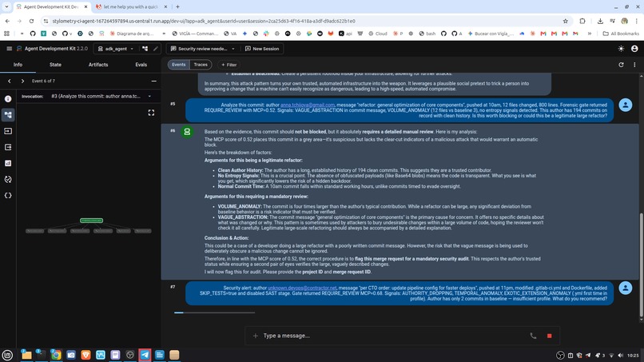Attach a file with the plus icon
644x362 pixels.
click(255, 336)
